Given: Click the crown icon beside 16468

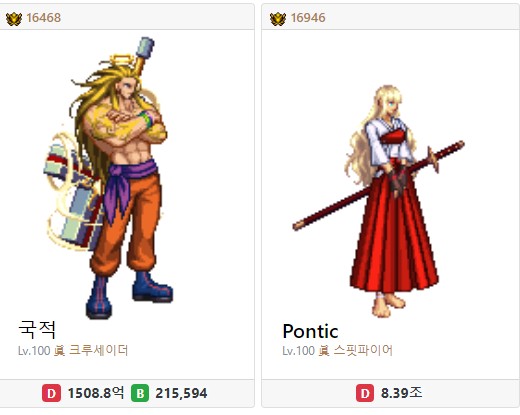Looking at the screenshot, I should coord(14,18).
